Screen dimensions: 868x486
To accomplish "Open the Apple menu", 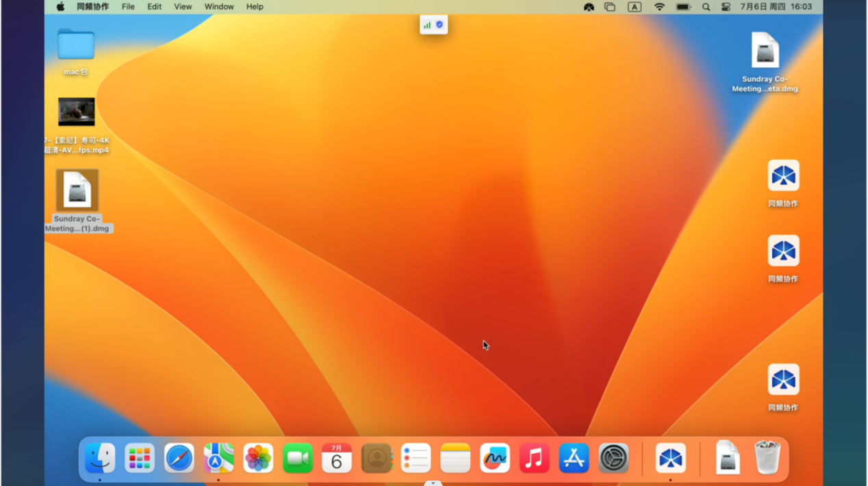I will pyautogui.click(x=60, y=7).
